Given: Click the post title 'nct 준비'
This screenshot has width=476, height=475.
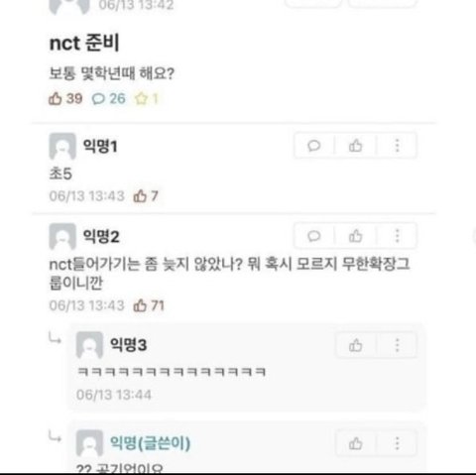Looking at the screenshot, I should 84,43.
